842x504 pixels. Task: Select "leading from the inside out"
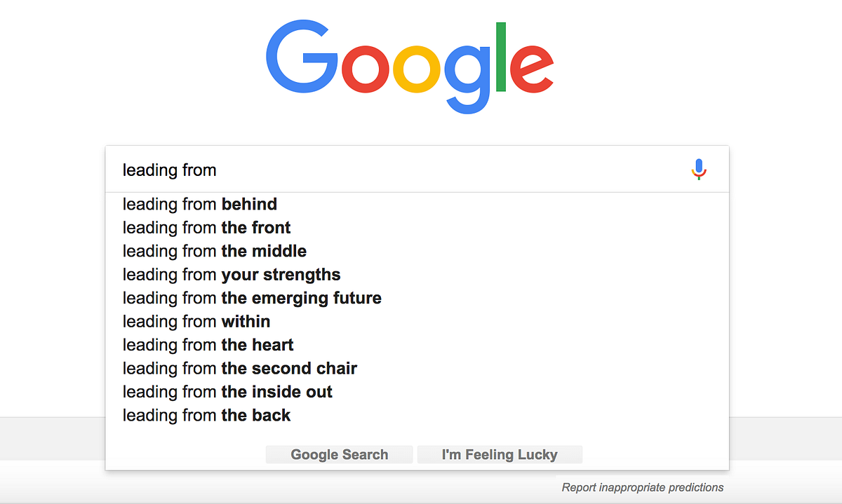[227, 392]
